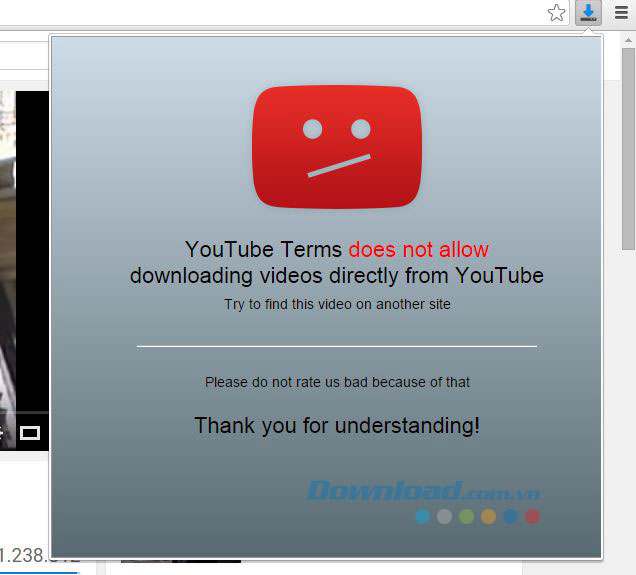This screenshot has width=636, height=575.
Task: Open the video downloader extension icon
Action: click(588, 13)
